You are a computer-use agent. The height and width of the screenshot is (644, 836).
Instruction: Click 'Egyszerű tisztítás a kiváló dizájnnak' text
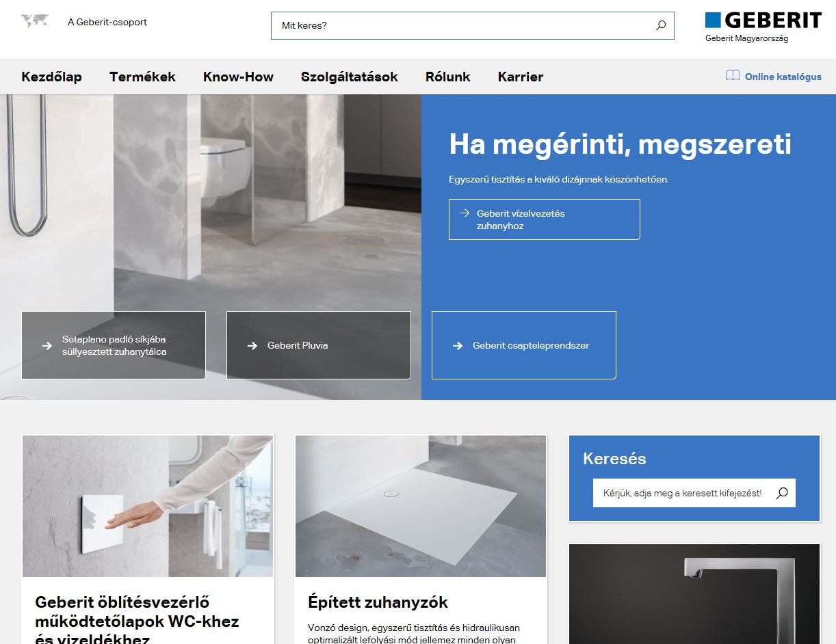point(559,180)
